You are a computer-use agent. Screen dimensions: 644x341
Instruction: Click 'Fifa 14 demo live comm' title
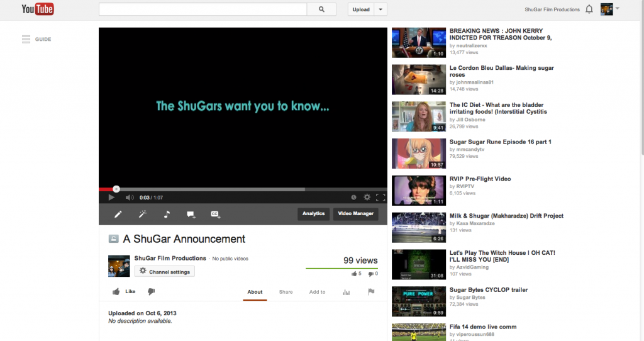(x=483, y=327)
